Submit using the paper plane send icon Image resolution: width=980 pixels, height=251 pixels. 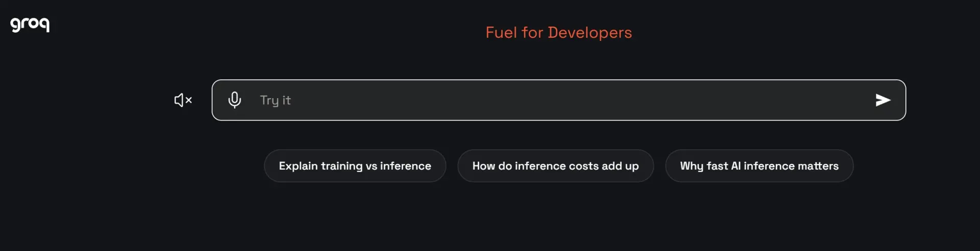(x=883, y=100)
